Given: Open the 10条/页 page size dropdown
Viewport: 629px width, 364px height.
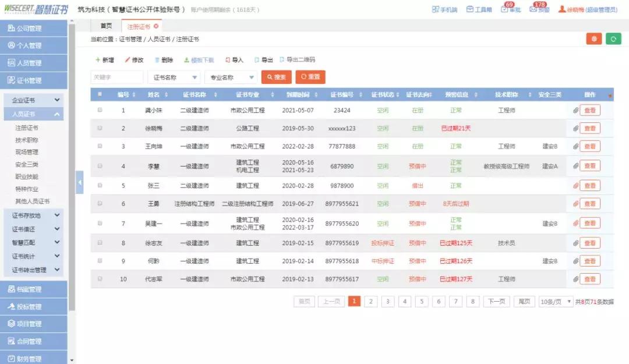Looking at the screenshot, I should point(556,302).
